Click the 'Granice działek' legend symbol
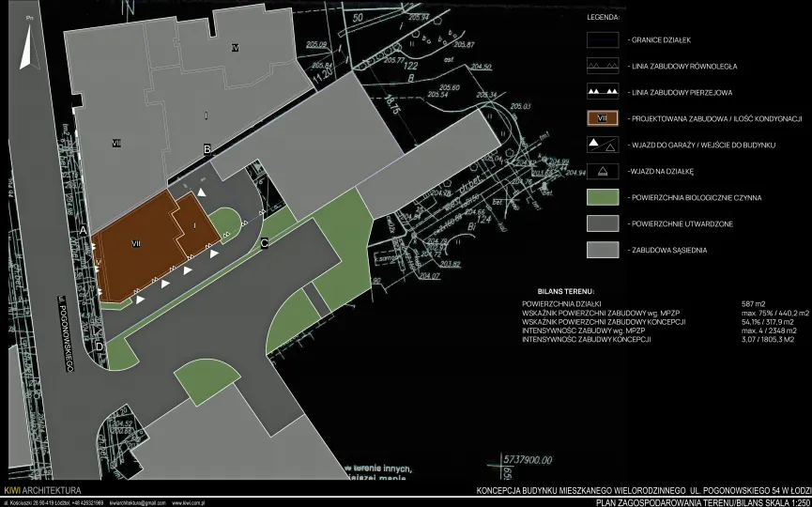 click(602, 40)
